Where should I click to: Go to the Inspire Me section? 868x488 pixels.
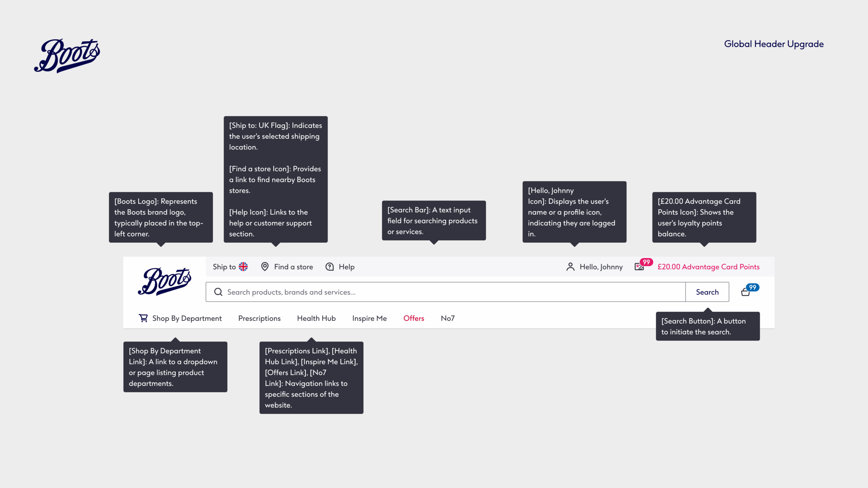click(369, 319)
